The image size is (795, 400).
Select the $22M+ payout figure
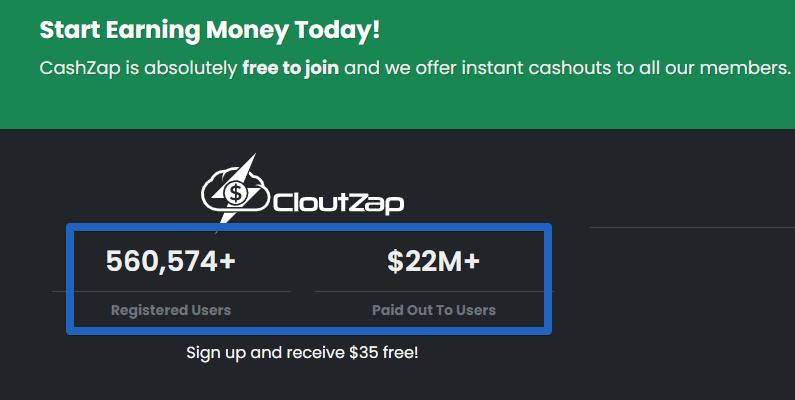(x=433, y=261)
